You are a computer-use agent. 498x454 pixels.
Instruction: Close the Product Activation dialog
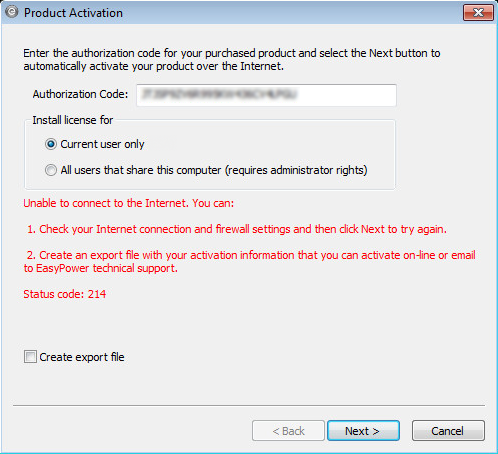pyautogui.click(x=478, y=13)
